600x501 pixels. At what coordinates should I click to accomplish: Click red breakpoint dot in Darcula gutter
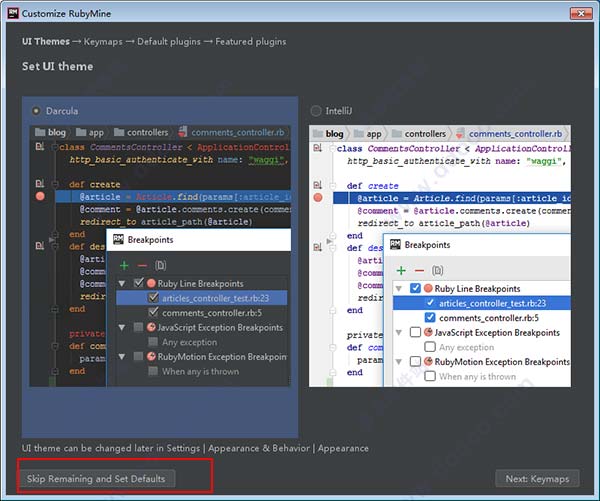tap(40, 196)
